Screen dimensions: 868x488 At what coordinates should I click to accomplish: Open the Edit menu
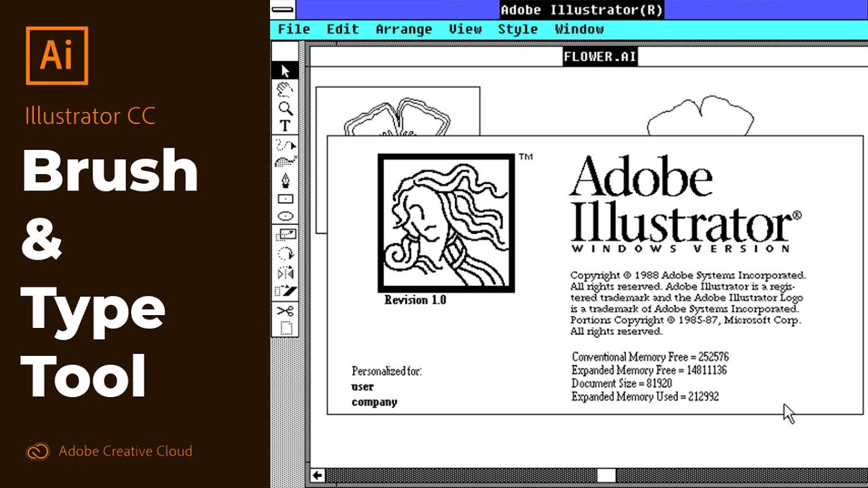pos(342,29)
